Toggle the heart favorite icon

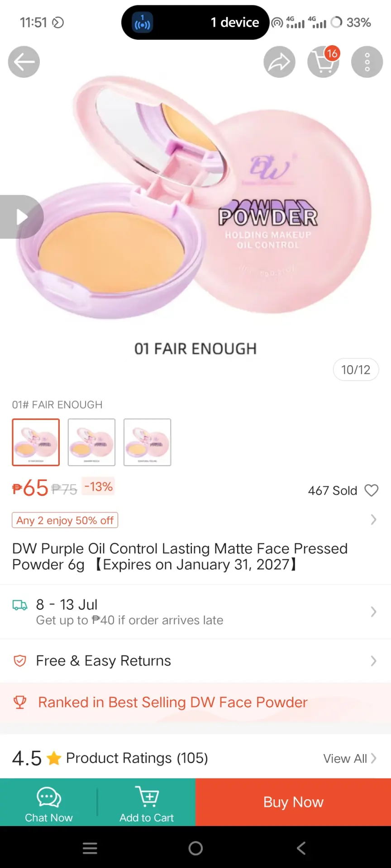click(x=372, y=491)
